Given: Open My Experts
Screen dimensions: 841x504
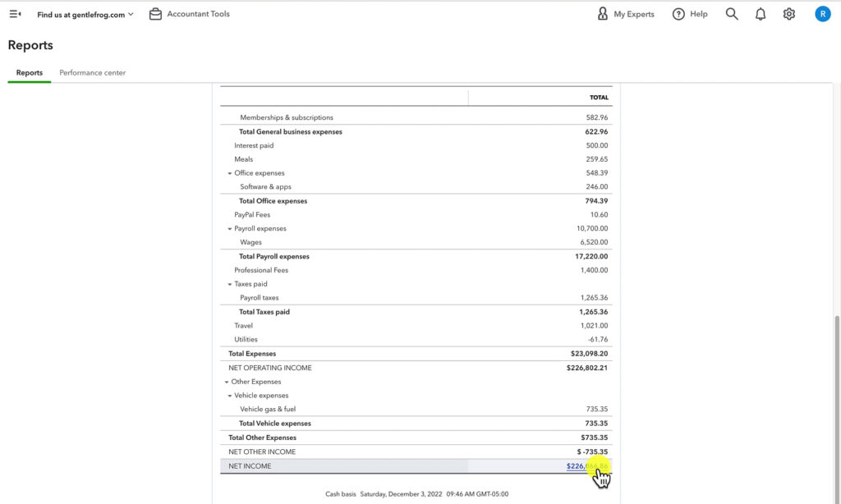Looking at the screenshot, I should click(x=626, y=13).
